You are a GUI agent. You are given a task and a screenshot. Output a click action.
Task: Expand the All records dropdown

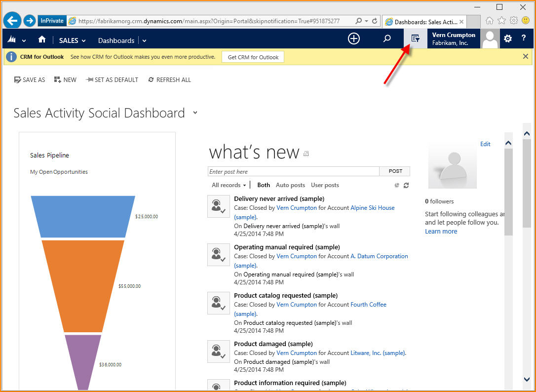tap(229, 185)
